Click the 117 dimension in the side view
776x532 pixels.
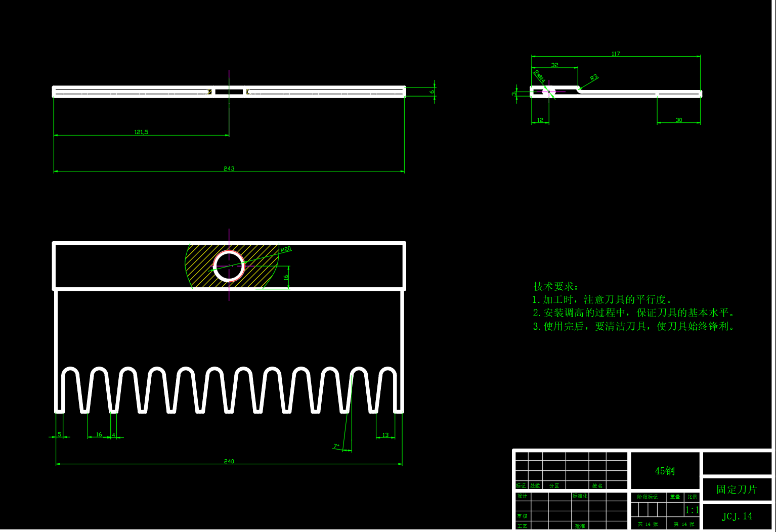pyautogui.click(x=615, y=54)
